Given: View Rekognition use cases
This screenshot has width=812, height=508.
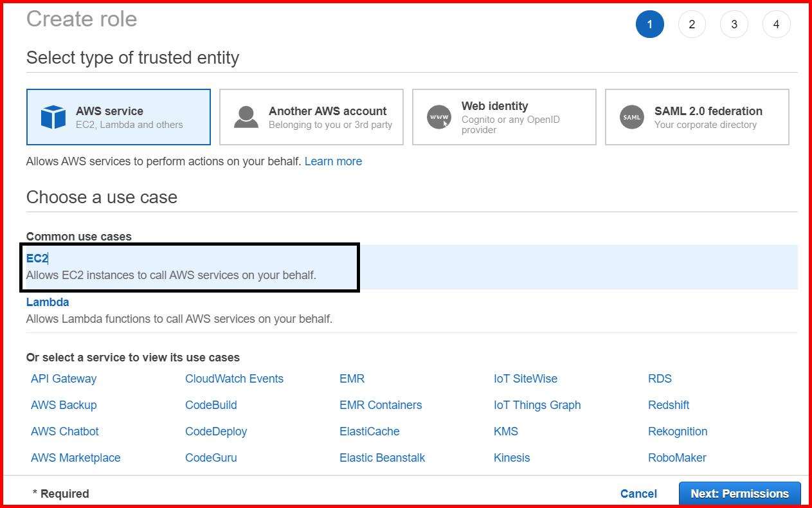Looking at the screenshot, I should [678, 431].
